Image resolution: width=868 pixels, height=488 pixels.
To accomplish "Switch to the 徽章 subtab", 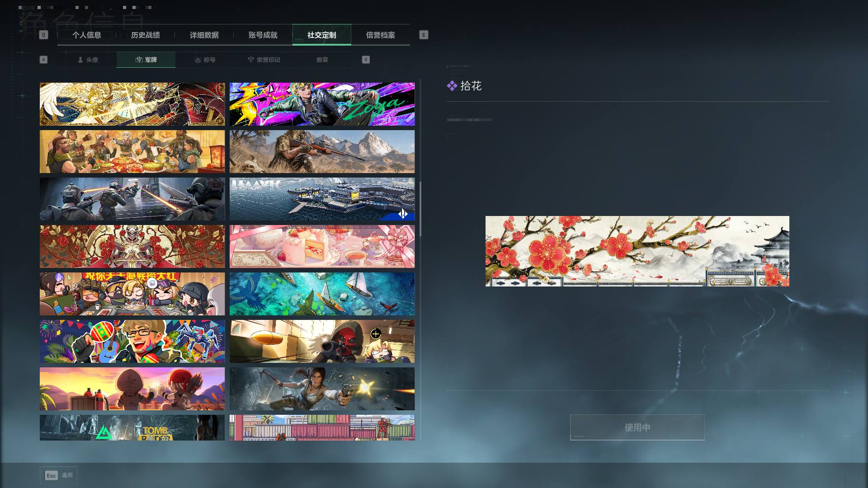I will pyautogui.click(x=322, y=60).
